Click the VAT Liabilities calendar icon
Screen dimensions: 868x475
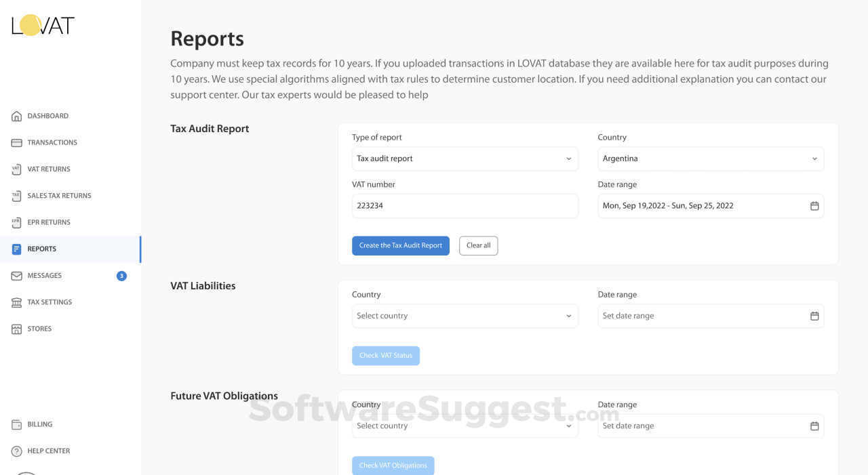click(x=814, y=316)
